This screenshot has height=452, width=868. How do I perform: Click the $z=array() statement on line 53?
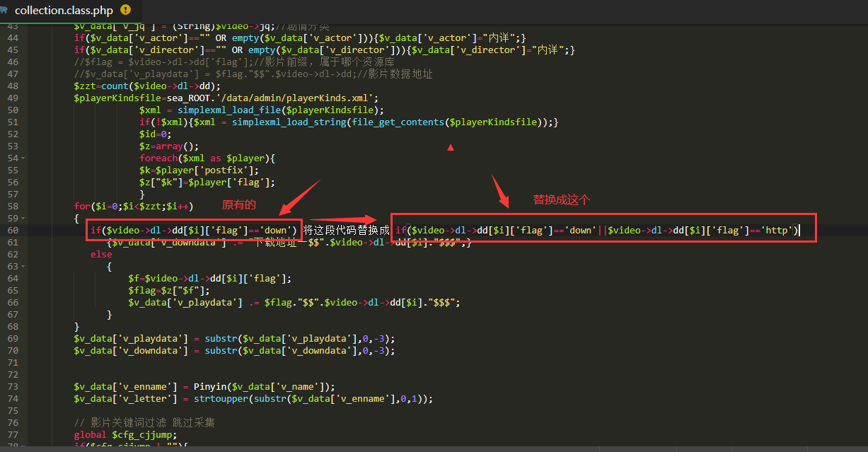click(159, 146)
